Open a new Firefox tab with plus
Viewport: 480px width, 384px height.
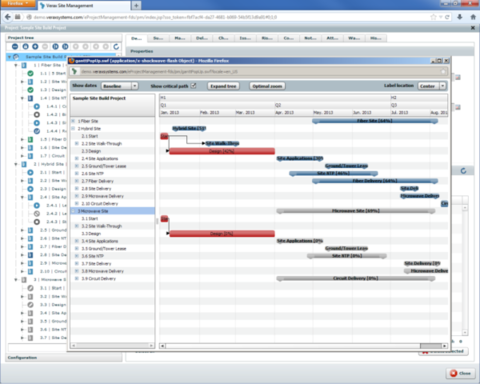(x=136, y=5)
